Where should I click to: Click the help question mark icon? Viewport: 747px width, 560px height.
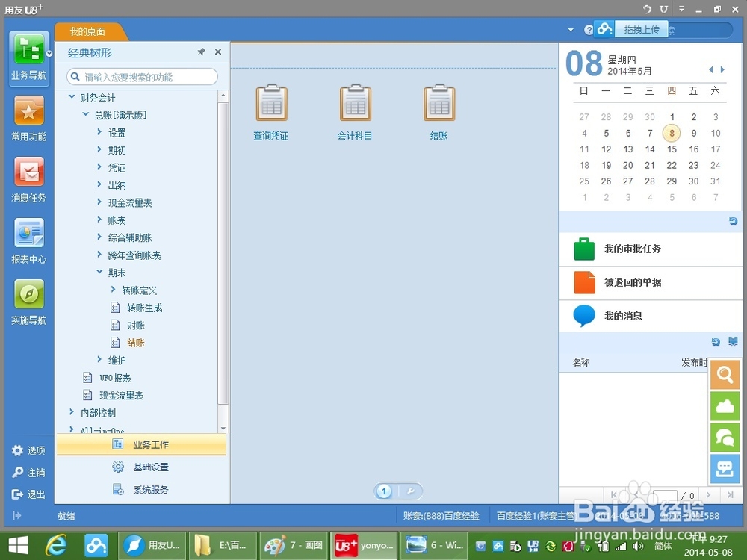pos(589,28)
